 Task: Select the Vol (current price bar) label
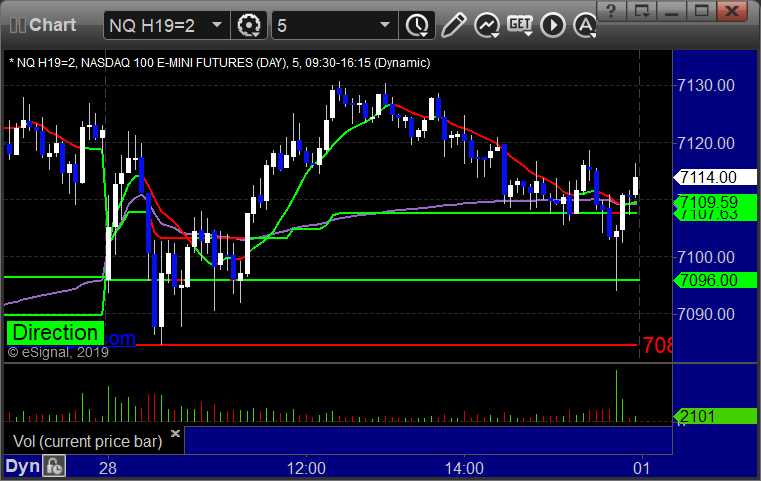point(87,441)
